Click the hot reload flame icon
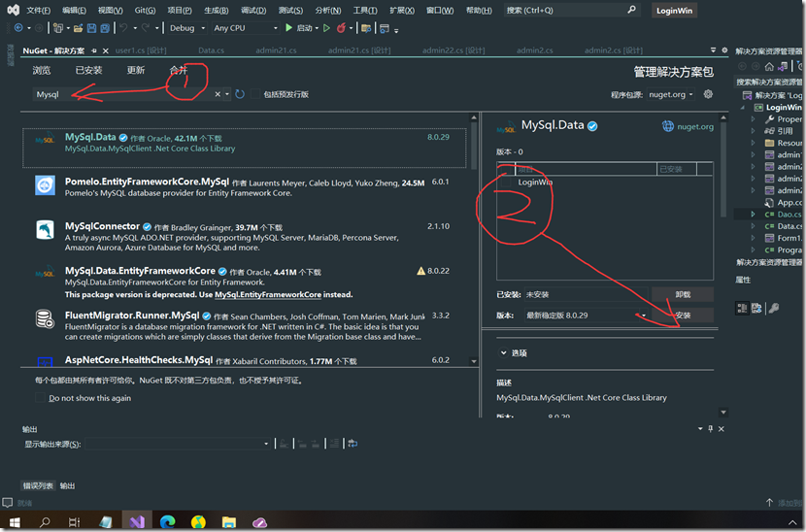 coord(341,28)
